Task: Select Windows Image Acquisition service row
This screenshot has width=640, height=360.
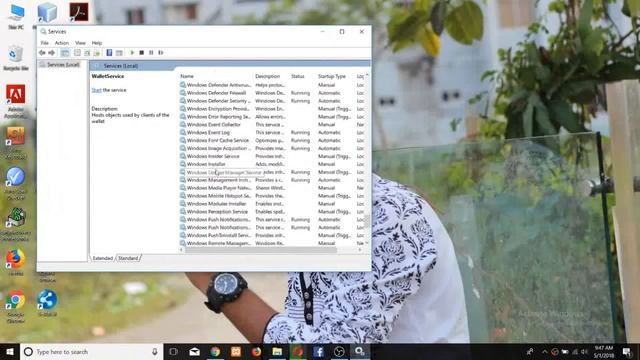Action: 271,149
